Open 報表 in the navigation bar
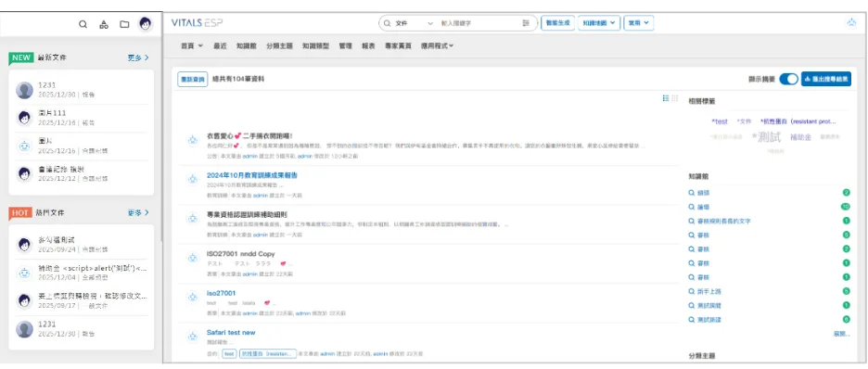 point(369,46)
